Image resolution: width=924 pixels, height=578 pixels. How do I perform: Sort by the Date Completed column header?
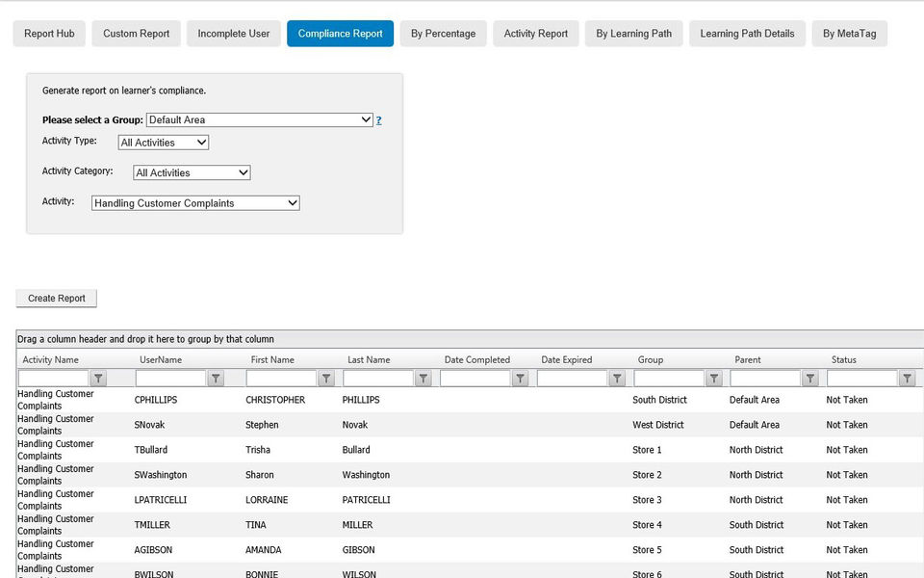(x=477, y=359)
